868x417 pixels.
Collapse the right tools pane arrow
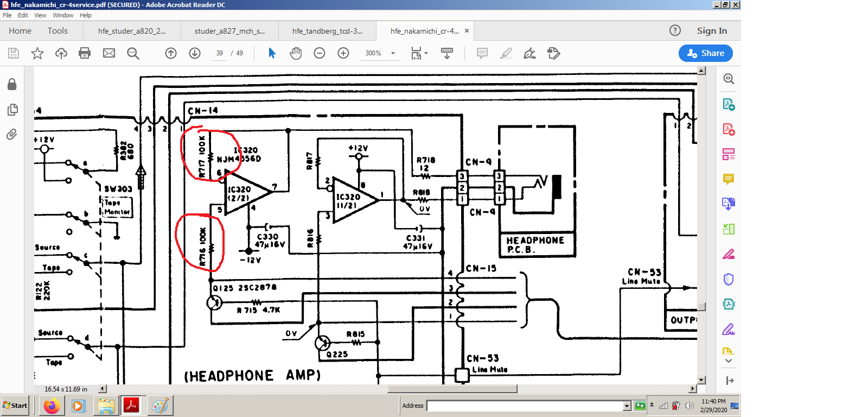coord(730,381)
